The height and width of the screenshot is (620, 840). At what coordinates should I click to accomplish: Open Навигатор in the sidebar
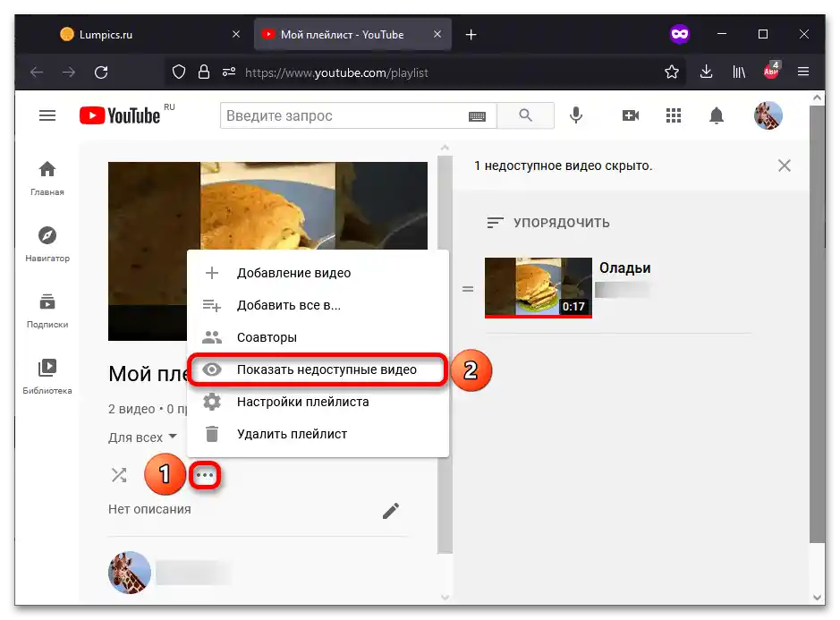(47, 244)
